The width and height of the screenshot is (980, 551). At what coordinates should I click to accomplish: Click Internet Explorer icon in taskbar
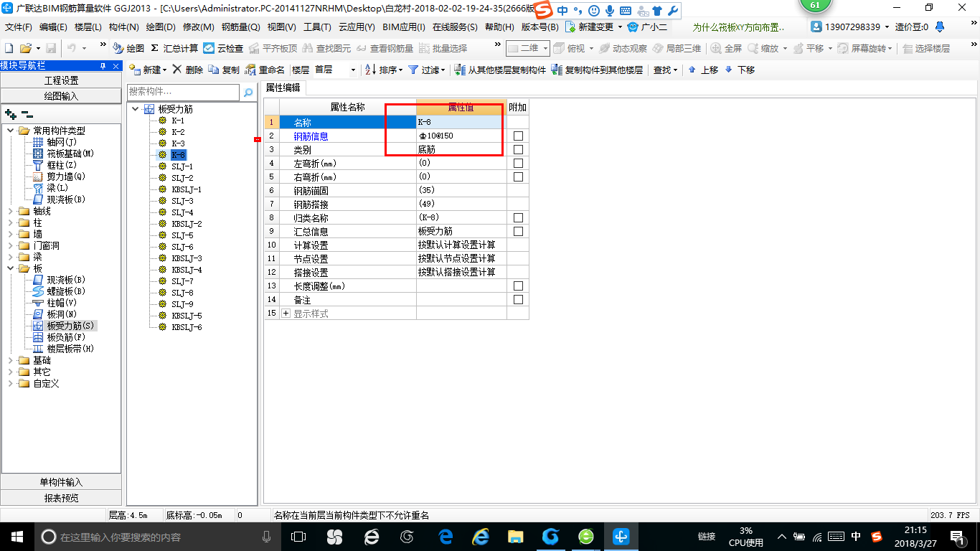coord(480,536)
